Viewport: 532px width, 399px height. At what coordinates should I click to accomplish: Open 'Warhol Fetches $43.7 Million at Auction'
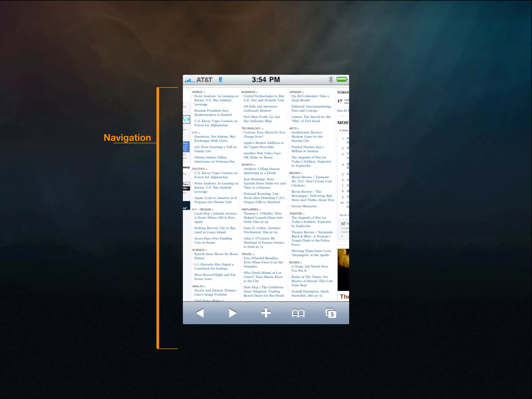[x=307, y=149]
